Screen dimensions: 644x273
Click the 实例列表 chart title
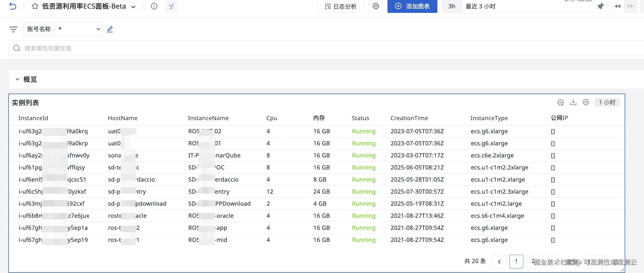[25, 103]
